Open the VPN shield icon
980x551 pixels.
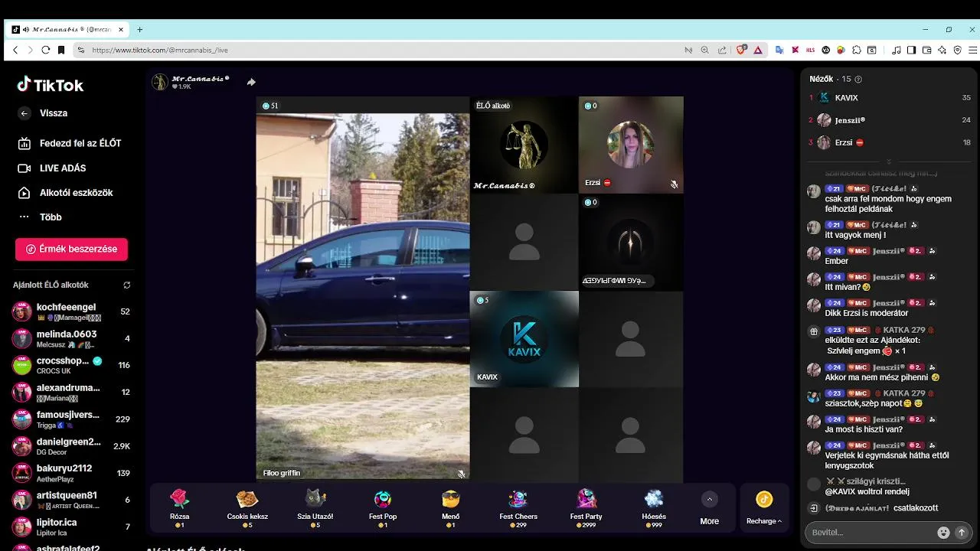957,50
